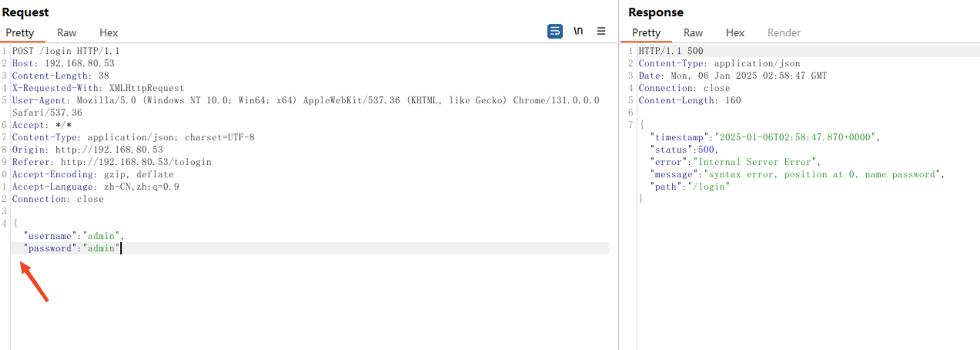Place cursor on POST /login HTTP/1.1 line
The image size is (980, 350).
[65, 51]
